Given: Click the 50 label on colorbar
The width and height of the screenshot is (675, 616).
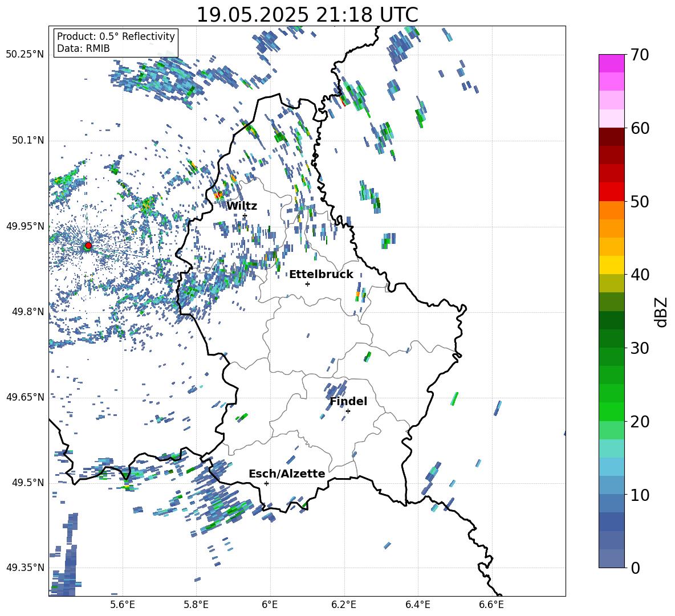Looking at the screenshot, I should (639, 201).
